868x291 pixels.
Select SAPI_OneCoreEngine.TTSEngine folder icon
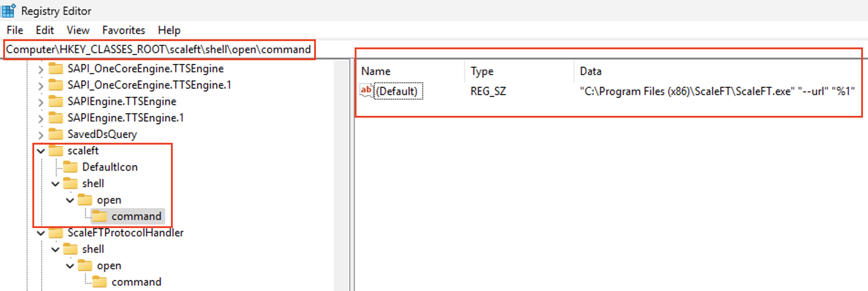click(56, 68)
